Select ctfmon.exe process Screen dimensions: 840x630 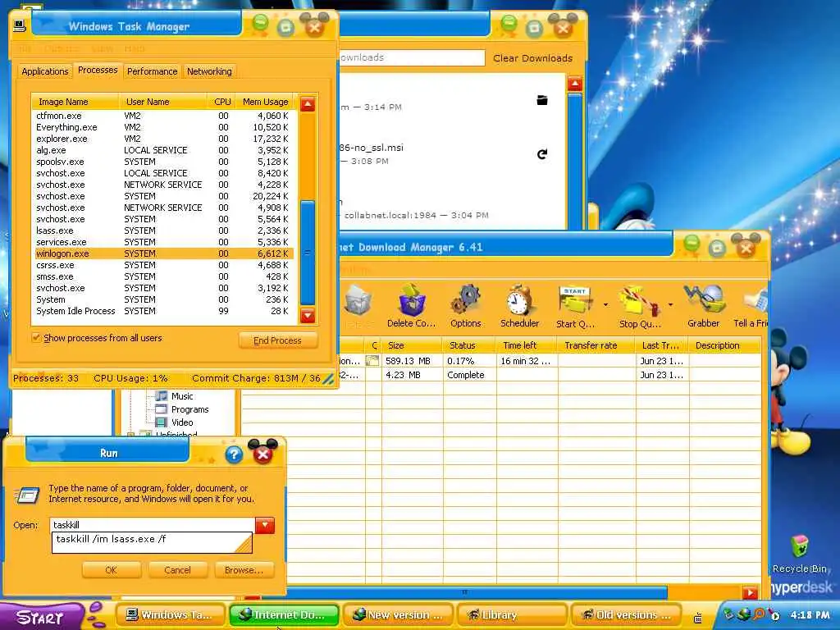tap(163, 116)
